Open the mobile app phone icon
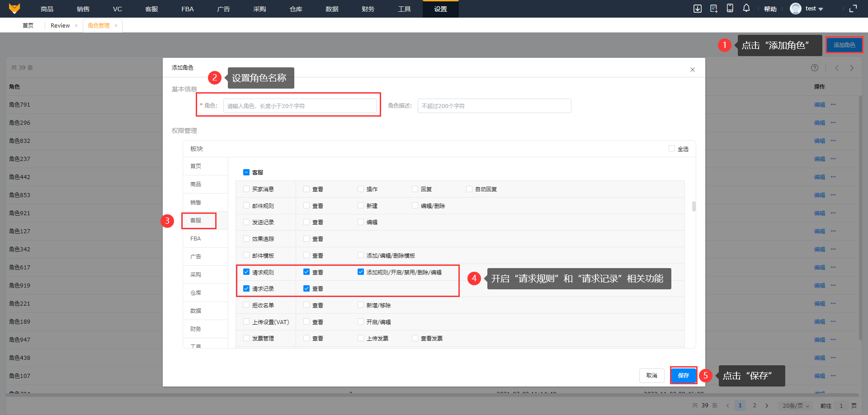Image resolution: width=868 pixels, height=415 pixels. tap(730, 9)
